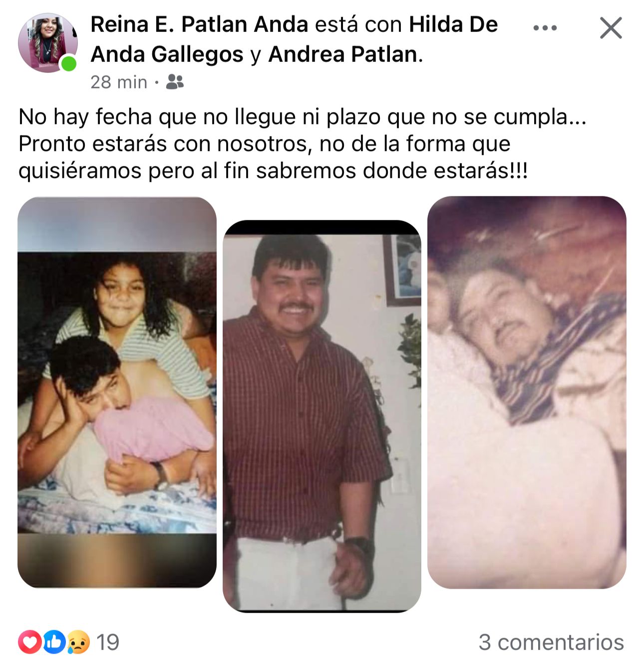This screenshot has height=671, width=644.
Task: Close the post with the X button
Action: click(611, 28)
